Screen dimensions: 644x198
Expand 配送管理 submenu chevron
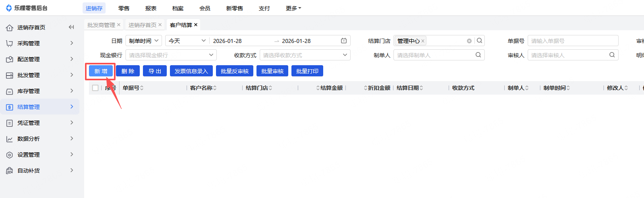pos(72,59)
